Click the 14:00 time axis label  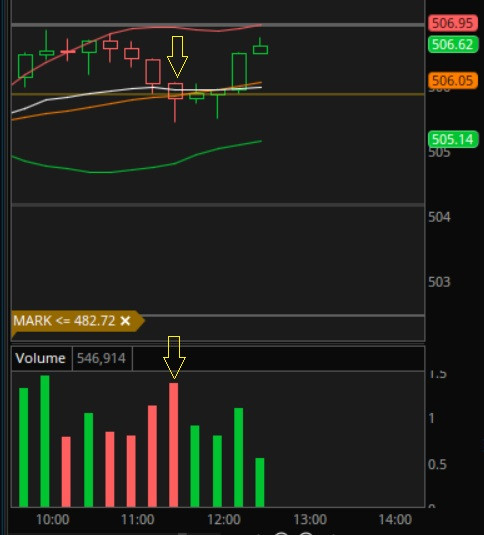tap(395, 519)
